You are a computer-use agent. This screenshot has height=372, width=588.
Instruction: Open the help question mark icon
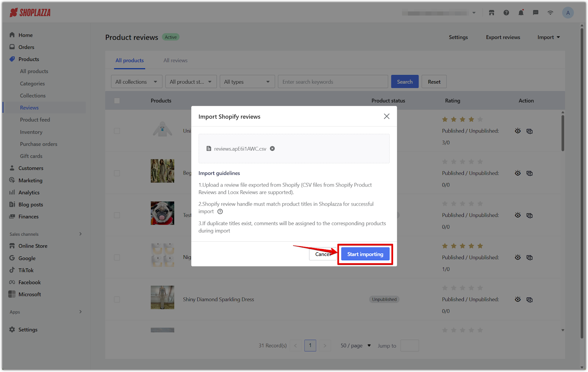pos(506,13)
